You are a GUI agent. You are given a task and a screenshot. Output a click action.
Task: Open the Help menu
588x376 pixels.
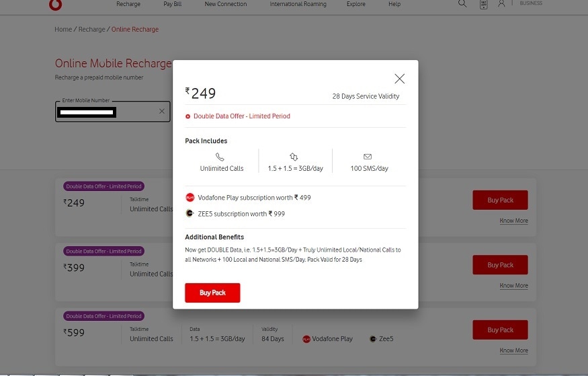(x=394, y=4)
